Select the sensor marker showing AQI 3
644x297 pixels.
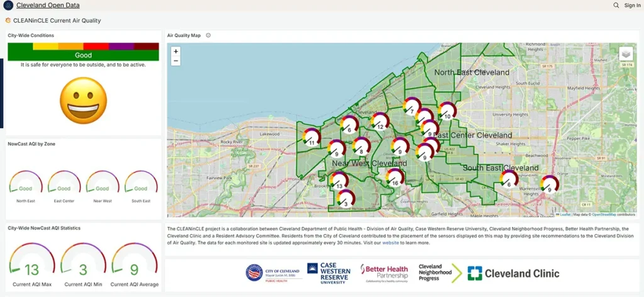346,198
